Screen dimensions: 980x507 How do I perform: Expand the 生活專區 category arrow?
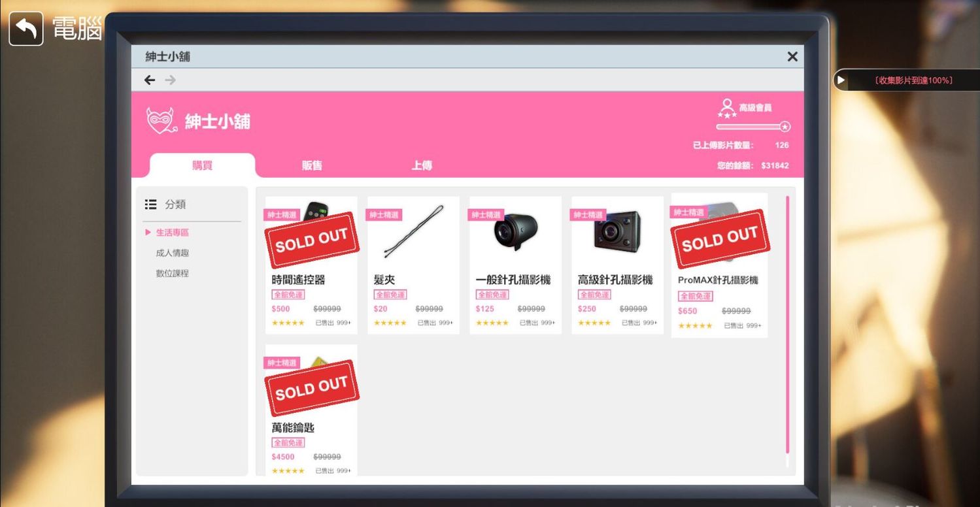point(148,232)
